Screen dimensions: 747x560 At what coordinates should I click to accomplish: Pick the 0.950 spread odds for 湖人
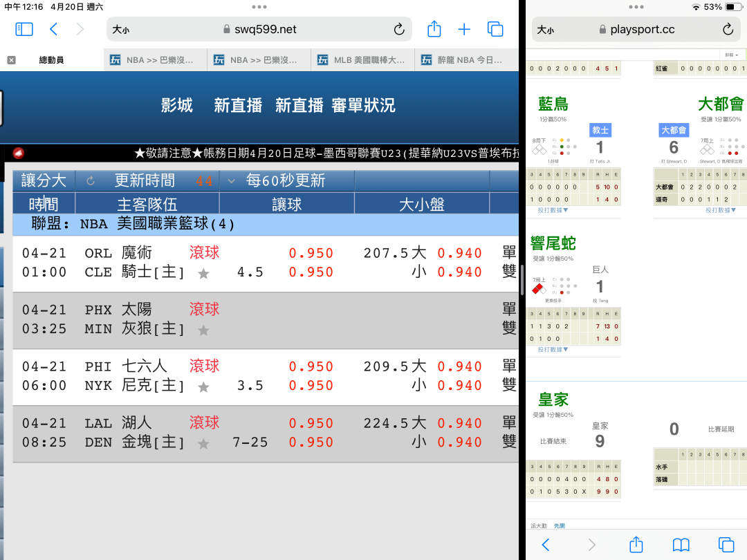click(x=311, y=423)
